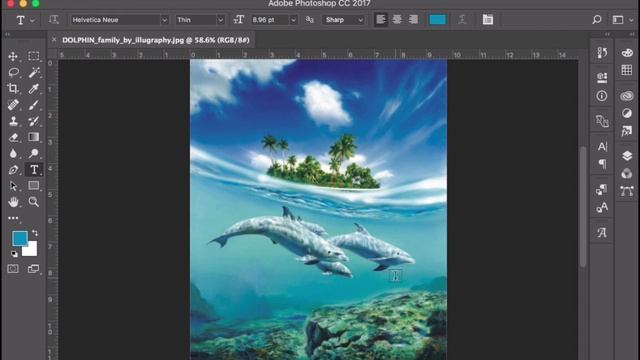
Task: Select the Zoom tool
Action: [x=33, y=202]
